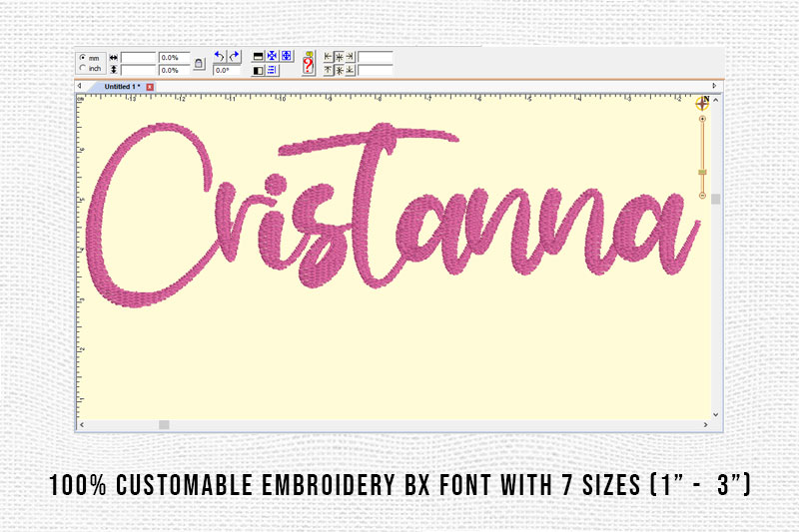Click the fit-to-hoop blue square icon
The height and width of the screenshot is (532, 799).
tap(287, 56)
